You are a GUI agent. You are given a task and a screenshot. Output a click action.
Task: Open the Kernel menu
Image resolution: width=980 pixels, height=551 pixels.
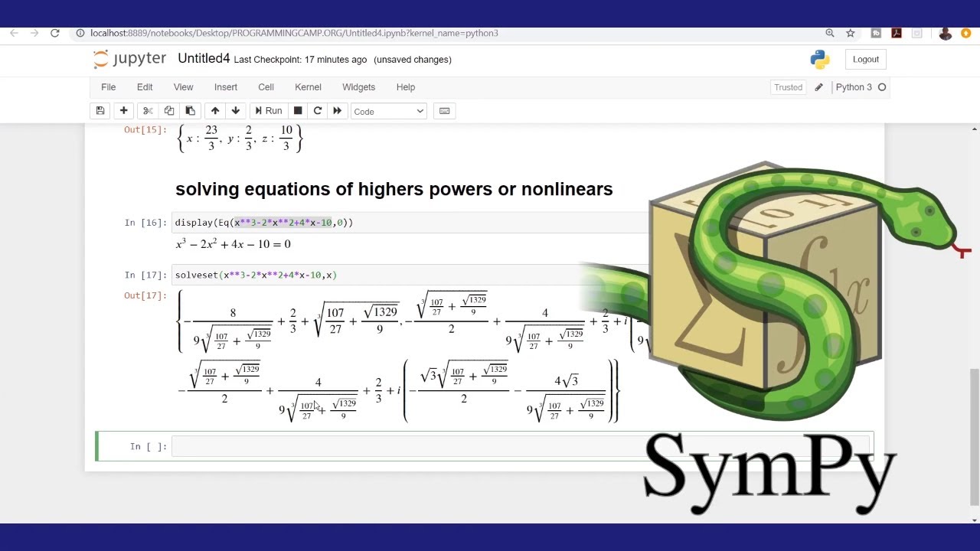point(308,87)
